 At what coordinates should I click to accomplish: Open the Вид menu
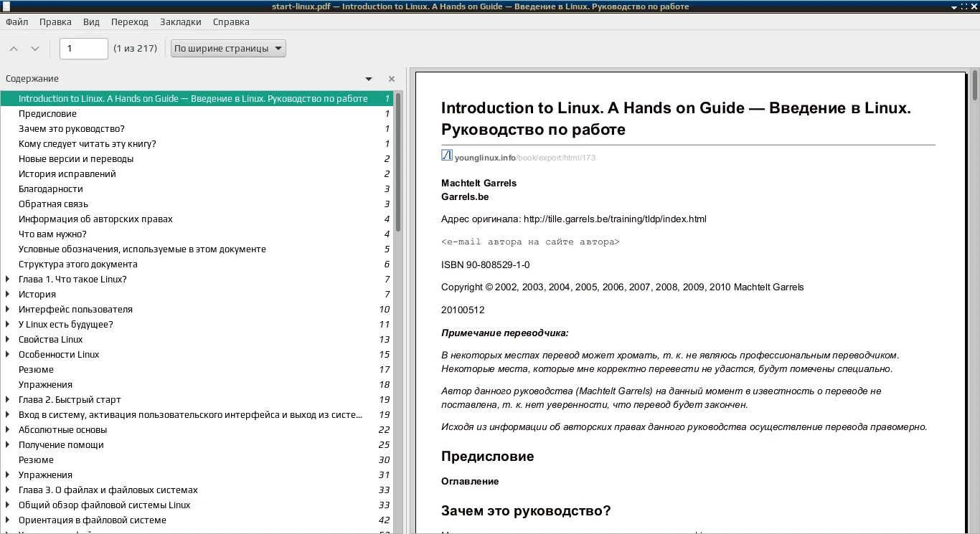coord(91,22)
